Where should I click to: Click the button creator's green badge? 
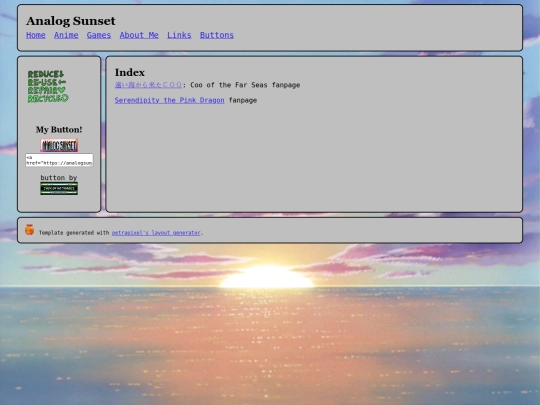pyautogui.click(x=59, y=188)
